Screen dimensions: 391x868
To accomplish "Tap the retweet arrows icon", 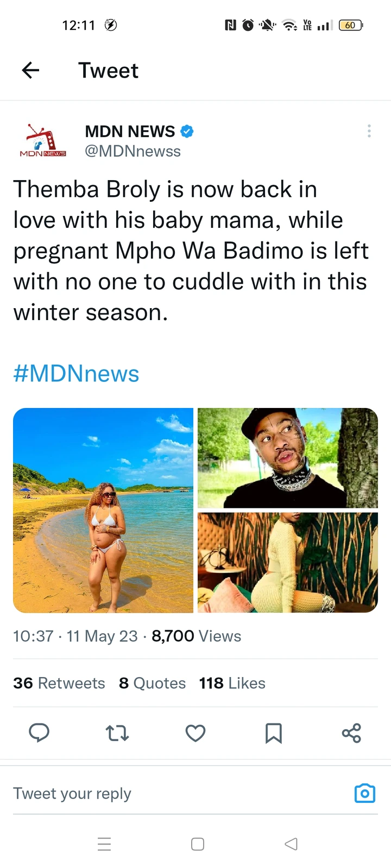I will tap(117, 733).
